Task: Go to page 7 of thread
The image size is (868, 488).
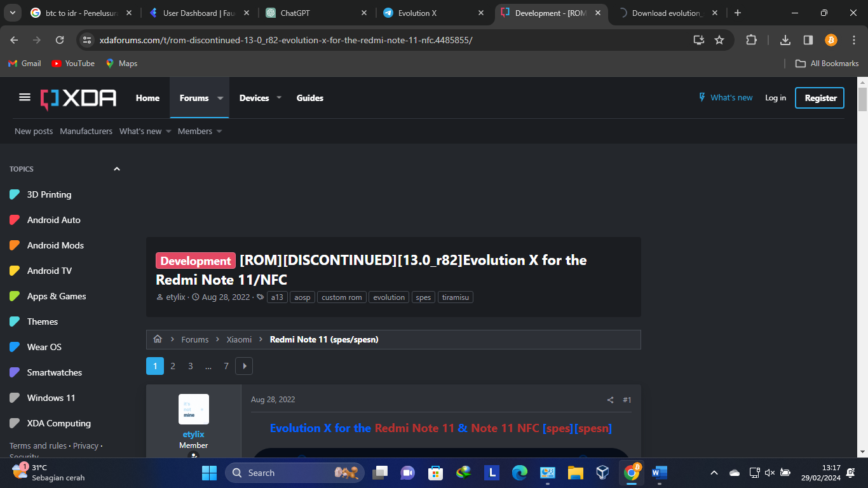Action: (226, 366)
